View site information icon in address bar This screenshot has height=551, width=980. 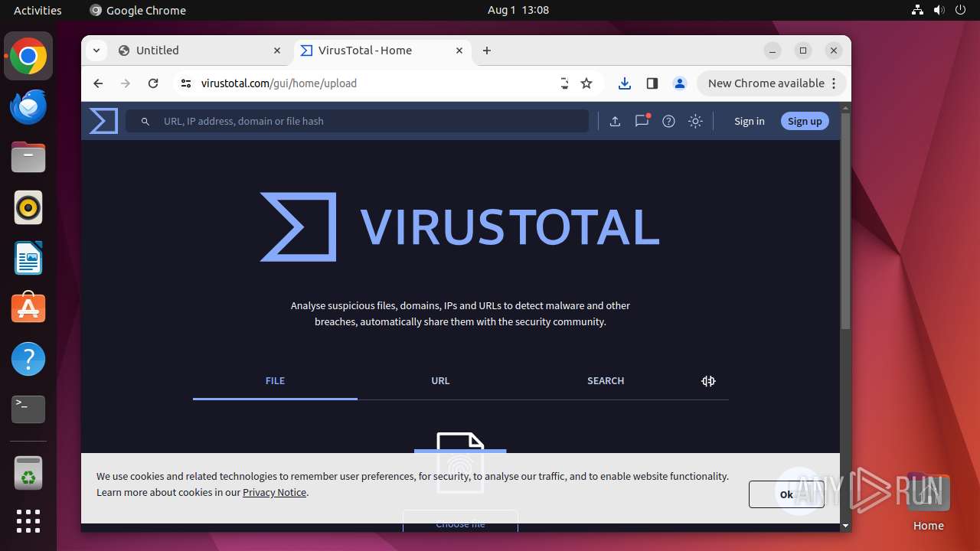click(185, 83)
